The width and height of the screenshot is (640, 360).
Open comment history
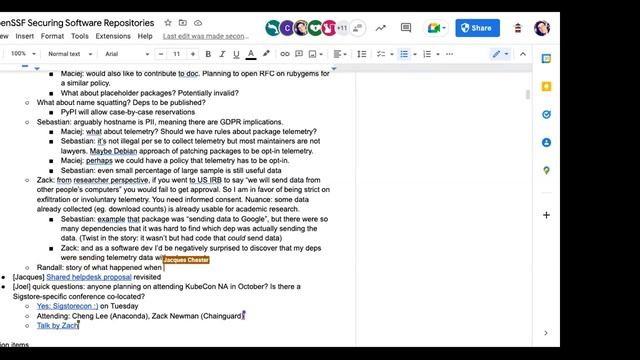(406, 28)
